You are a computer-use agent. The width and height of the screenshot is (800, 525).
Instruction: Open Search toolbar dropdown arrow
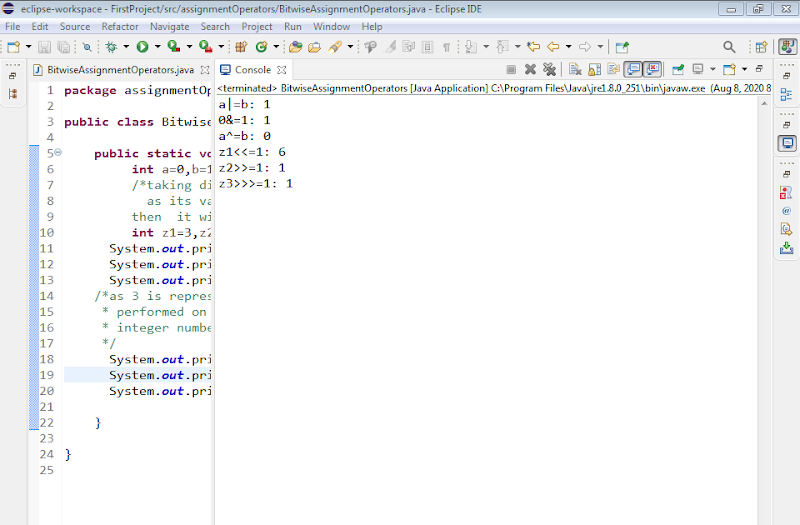point(350,47)
